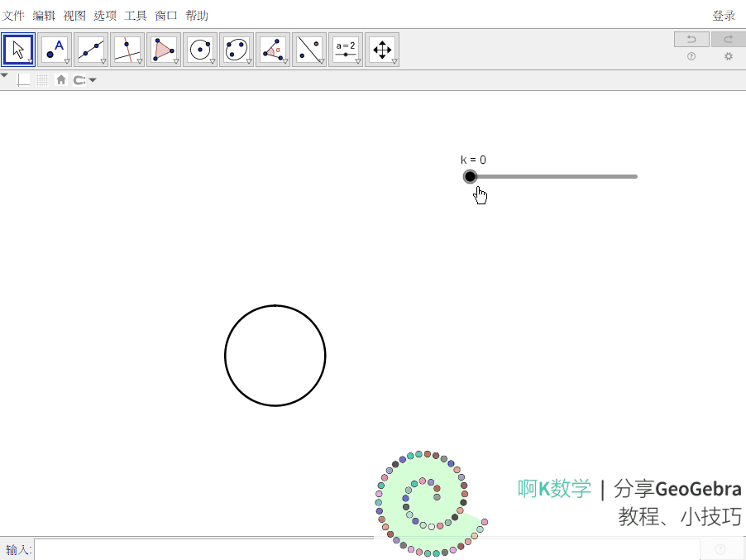Open the 选项 menu
746x560 pixels.
pos(105,16)
